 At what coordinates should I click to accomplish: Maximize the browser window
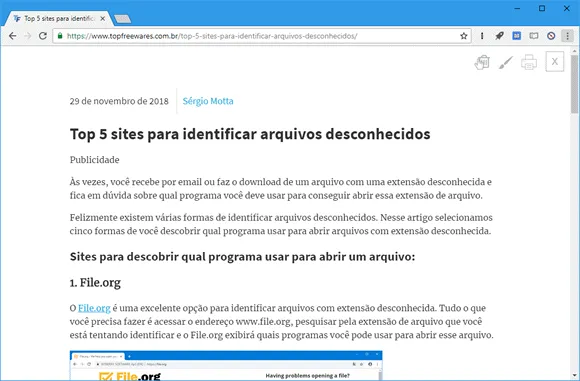tap(542, 8)
